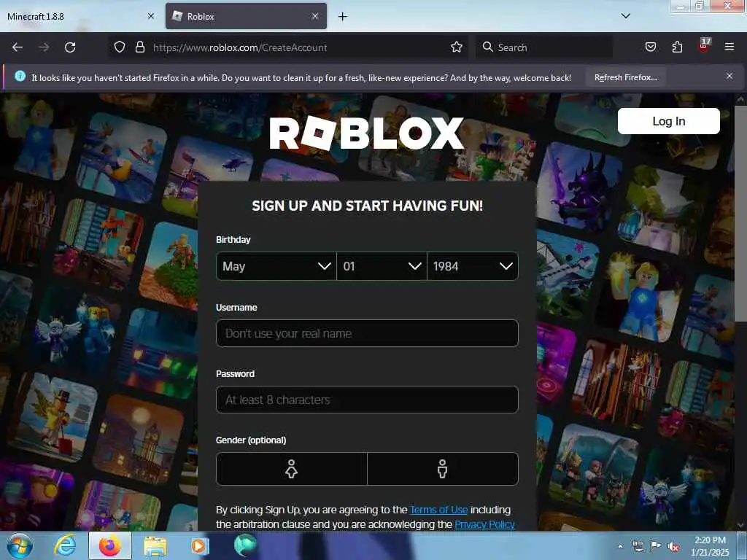Click into the Username field
Viewport: 747px width, 560px height.
point(368,333)
